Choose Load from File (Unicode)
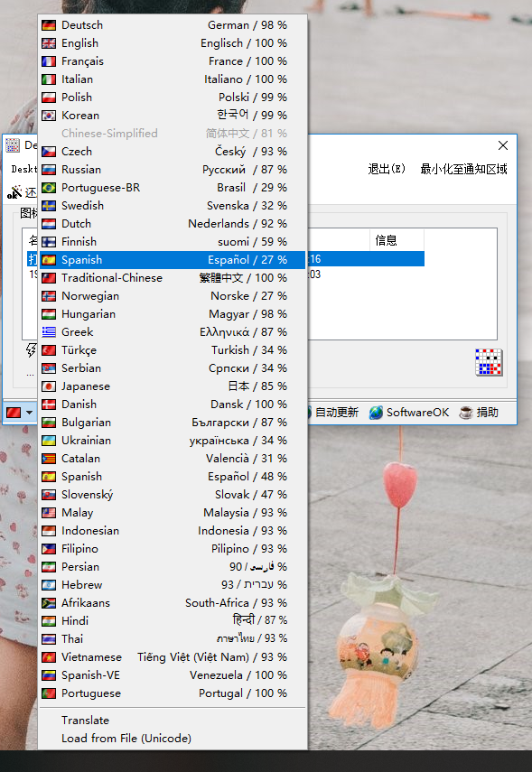 click(172, 739)
